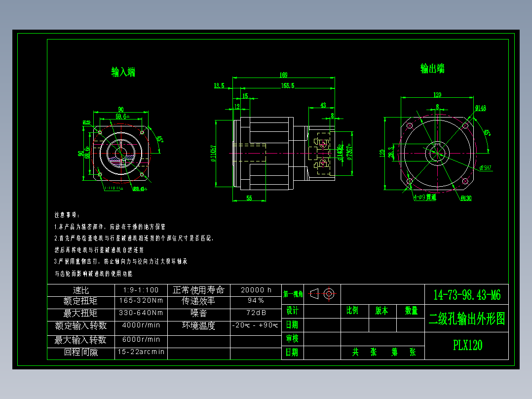The image size is (532, 399).
Task: Click the PLX120 model label
Action: (466, 345)
